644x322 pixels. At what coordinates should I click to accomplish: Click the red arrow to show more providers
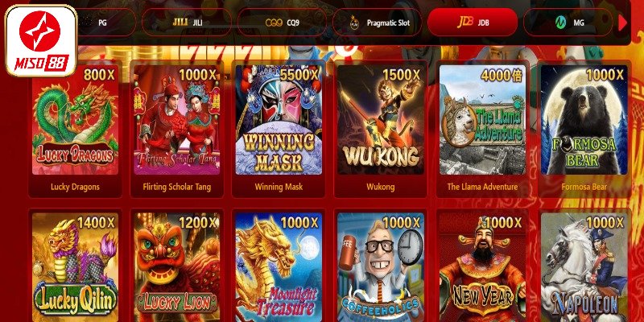tap(622, 23)
